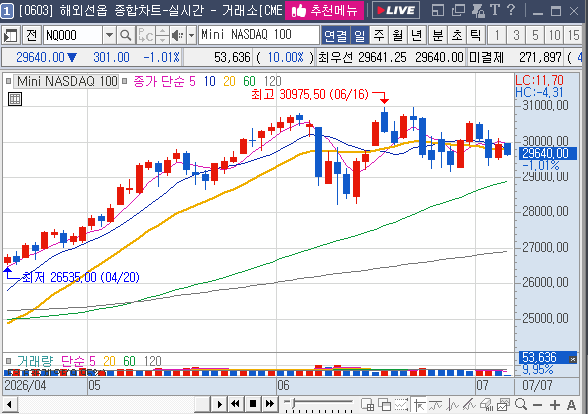
Task: Select the 월 monthly period button
Action: click(398, 36)
